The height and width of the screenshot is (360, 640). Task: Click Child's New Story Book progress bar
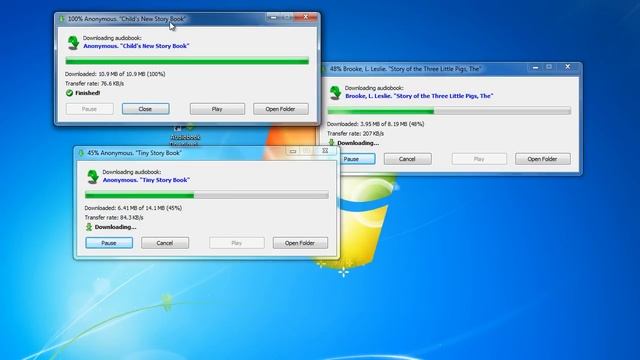coord(187,61)
